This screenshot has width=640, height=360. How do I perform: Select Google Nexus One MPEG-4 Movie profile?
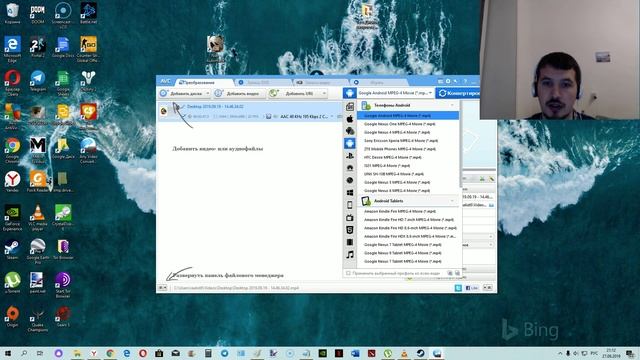point(400,124)
